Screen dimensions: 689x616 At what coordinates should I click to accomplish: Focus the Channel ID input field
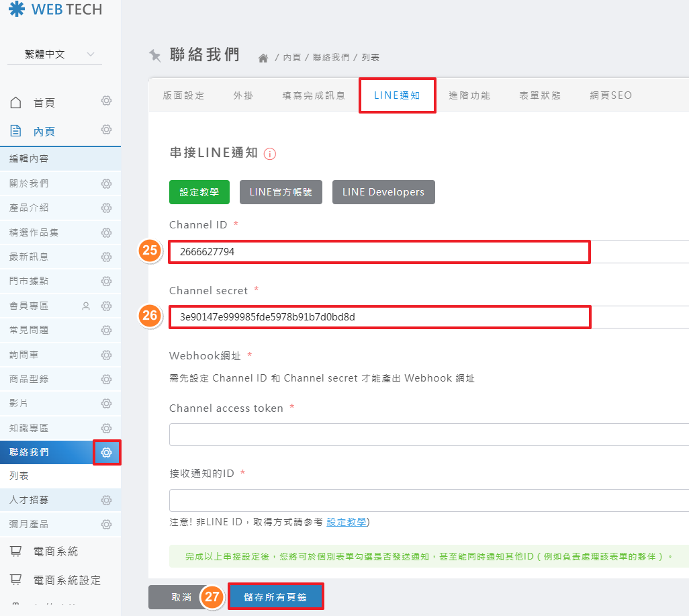click(x=379, y=252)
